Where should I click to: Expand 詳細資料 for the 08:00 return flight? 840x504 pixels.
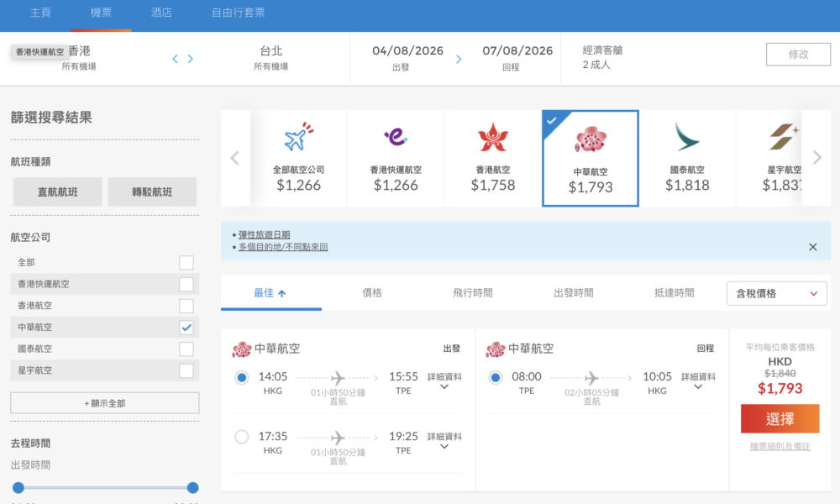tap(698, 381)
